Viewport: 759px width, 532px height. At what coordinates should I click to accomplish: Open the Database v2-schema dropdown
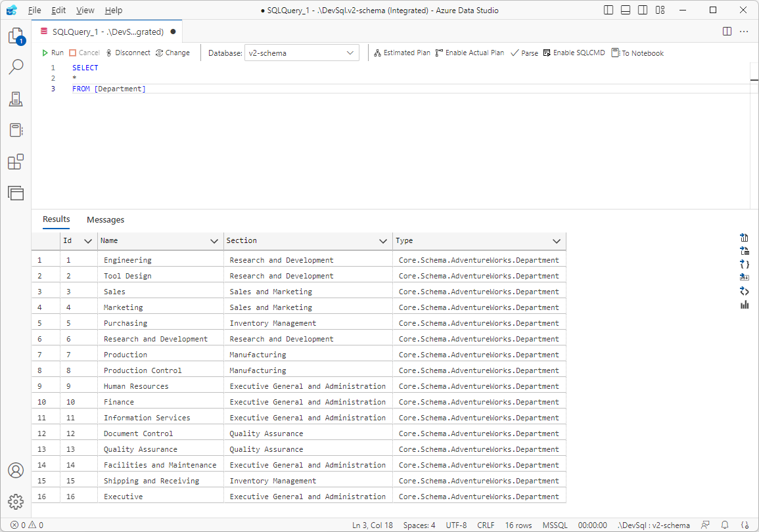pyautogui.click(x=302, y=53)
